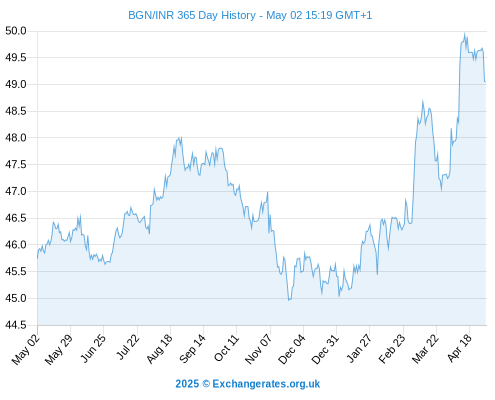The height and width of the screenshot is (400, 495).
Task: Click the Dec 31 axis label
Action: (325, 349)
